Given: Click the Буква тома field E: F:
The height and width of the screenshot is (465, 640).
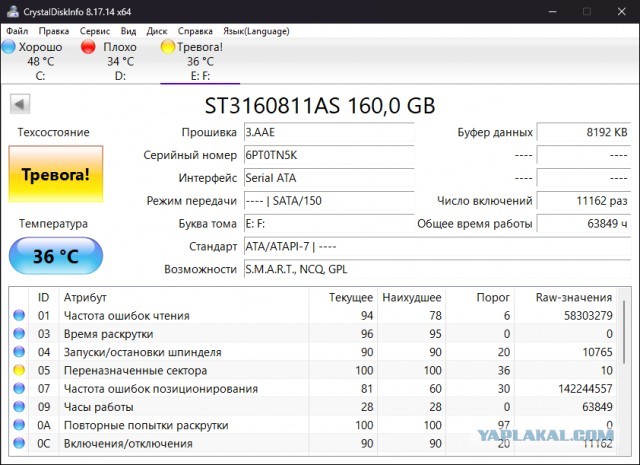Looking at the screenshot, I should [x=329, y=224].
